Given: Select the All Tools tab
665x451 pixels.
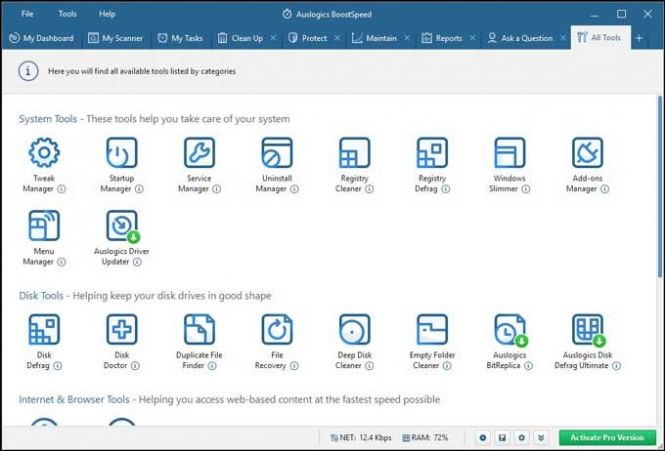Looking at the screenshot, I should 600,38.
